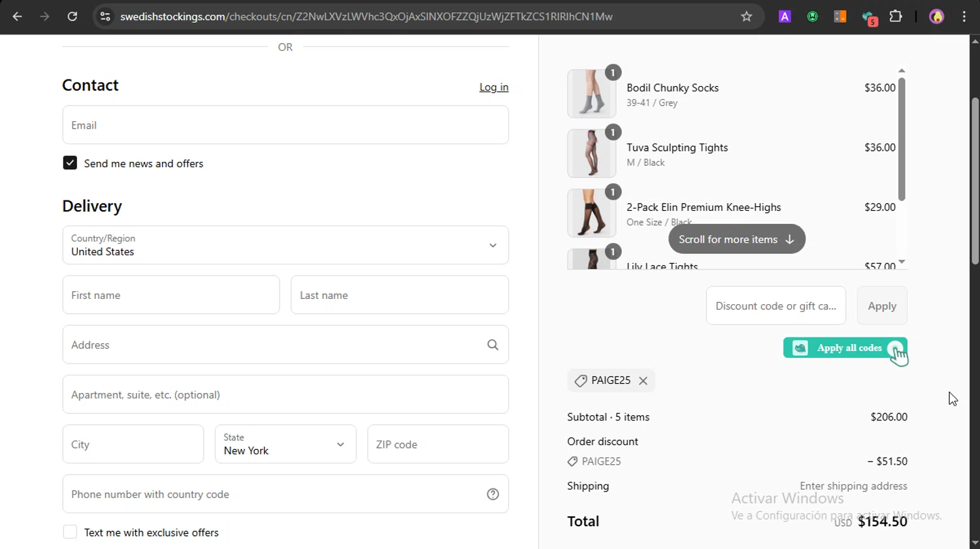This screenshot has height=549, width=980.
Task: Focus the First name field
Action: (171, 295)
